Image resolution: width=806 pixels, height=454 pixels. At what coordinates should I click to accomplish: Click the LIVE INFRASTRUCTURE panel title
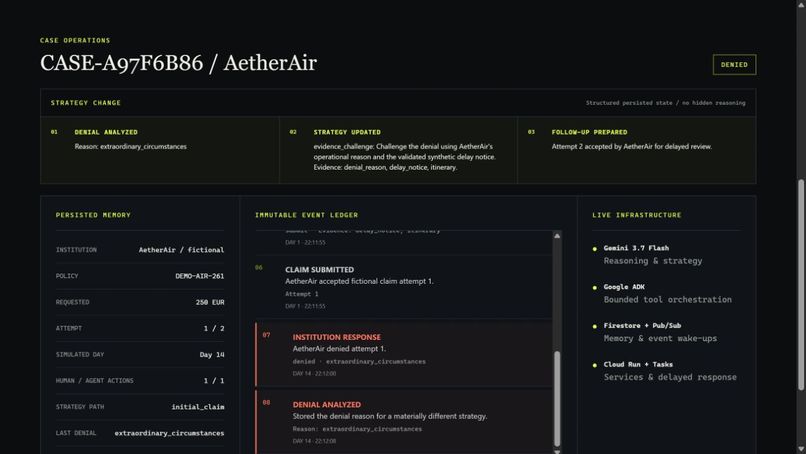[636, 215]
